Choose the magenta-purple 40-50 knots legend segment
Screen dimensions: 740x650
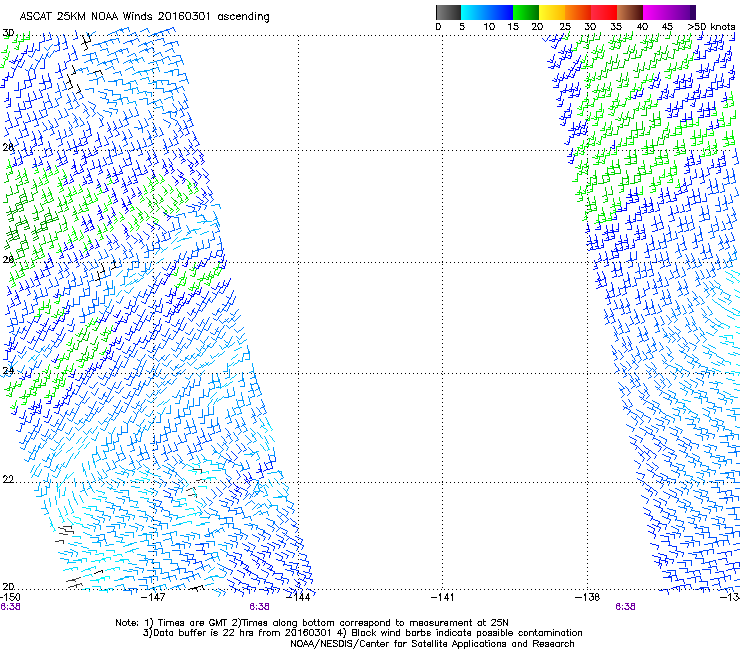(669, 12)
